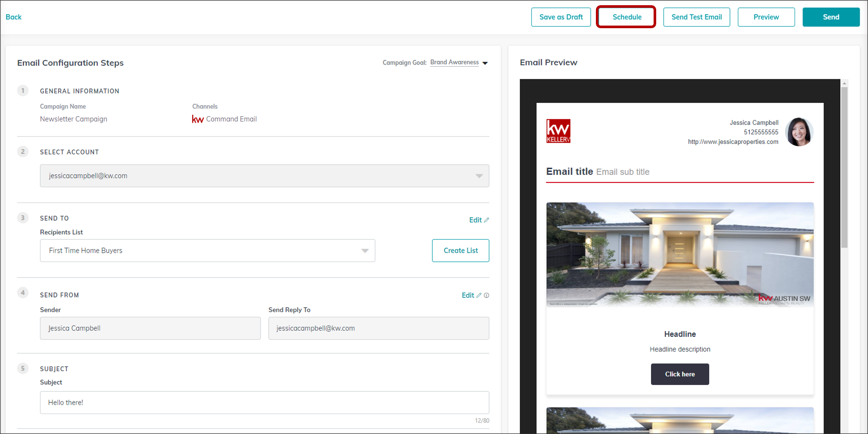Send a test email
Image resolution: width=868 pixels, height=434 pixels.
697,17
